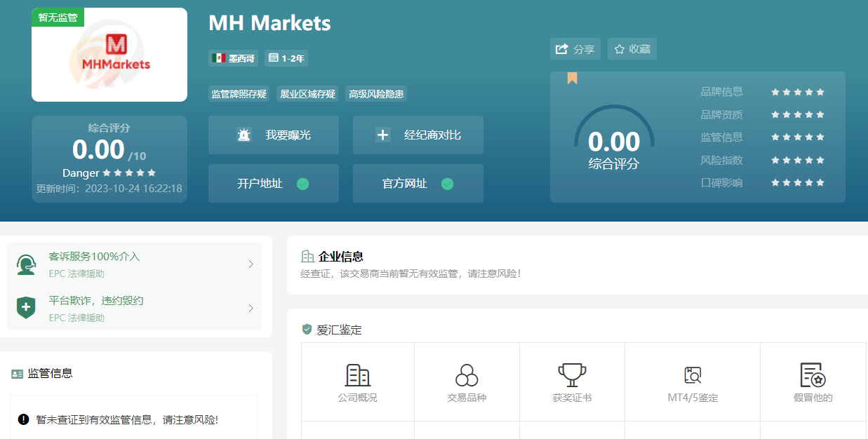Click the 收藏 star icon
868x439 pixels.
point(620,49)
